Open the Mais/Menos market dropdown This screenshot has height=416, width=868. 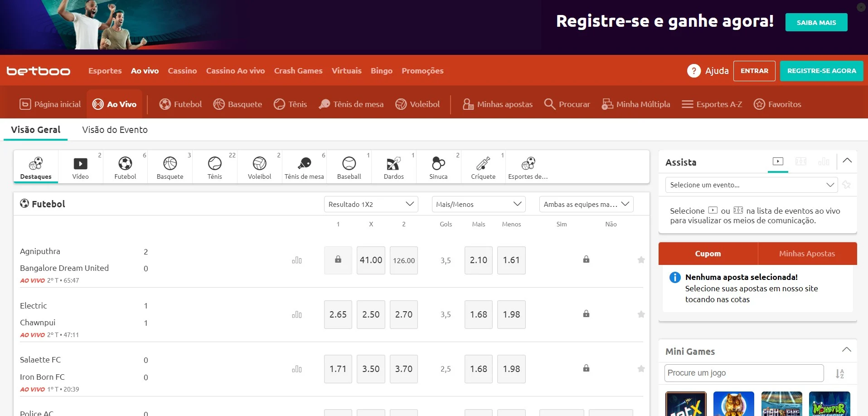pyautogui.click(x=479, y=204)
